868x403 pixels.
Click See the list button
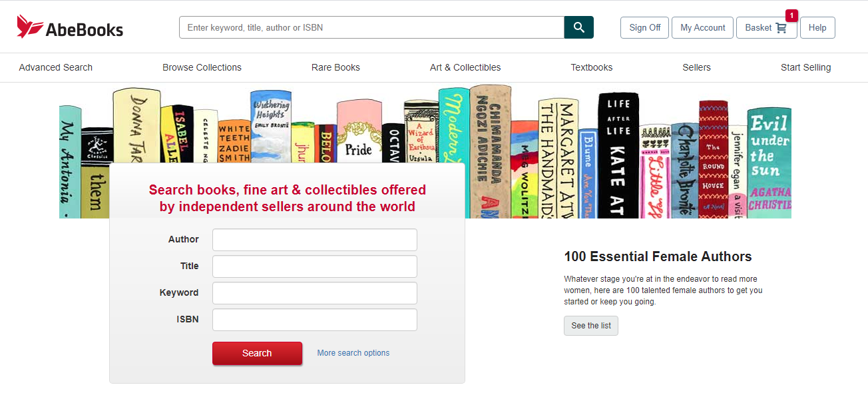tap(590, 326)
